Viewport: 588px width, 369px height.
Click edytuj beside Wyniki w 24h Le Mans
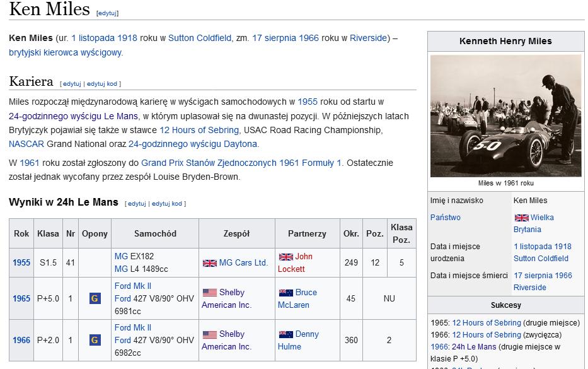click(x=137, y=204)
